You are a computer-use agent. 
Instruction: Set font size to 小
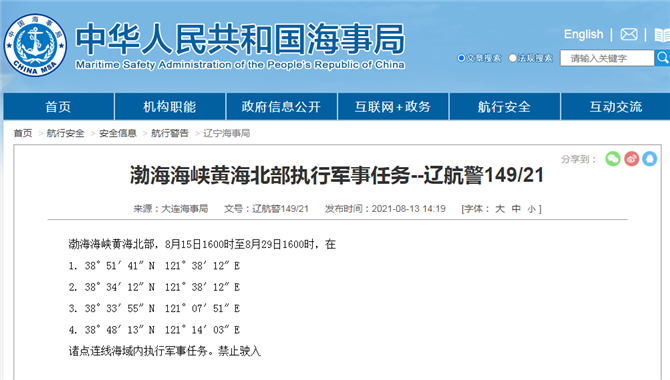(532, 209)
